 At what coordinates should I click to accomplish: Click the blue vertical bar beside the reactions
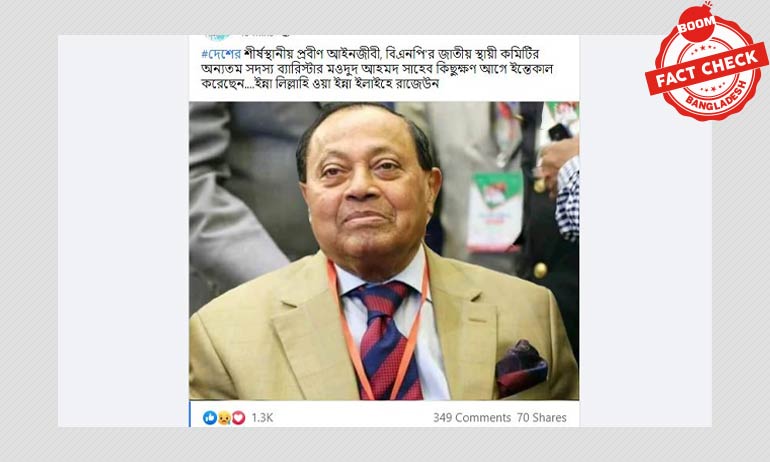(190, 414)
